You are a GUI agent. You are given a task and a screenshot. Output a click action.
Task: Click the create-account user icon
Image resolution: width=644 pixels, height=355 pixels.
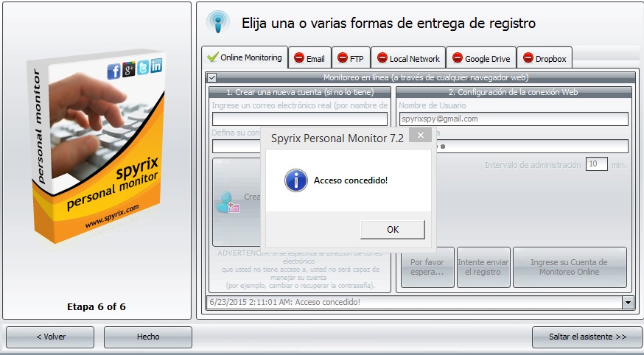pos(228,202)
